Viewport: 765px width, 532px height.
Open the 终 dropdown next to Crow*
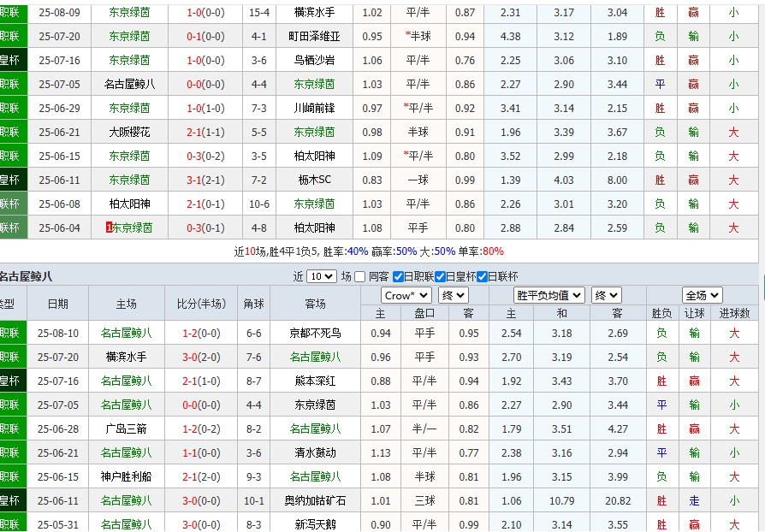click(454, 294)
